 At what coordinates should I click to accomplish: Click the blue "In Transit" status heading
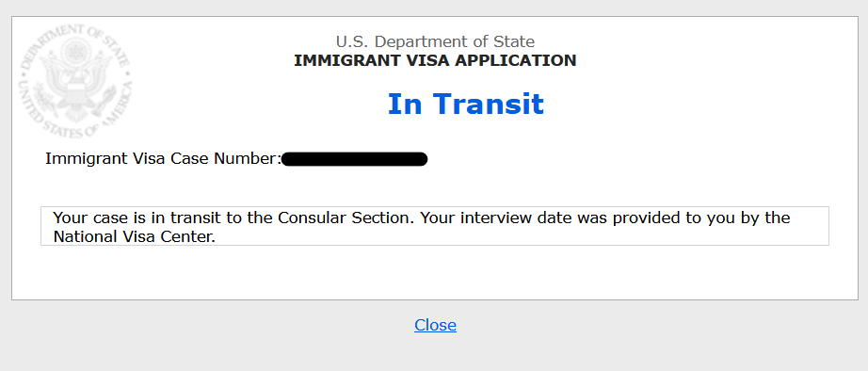tap(466, 105)
